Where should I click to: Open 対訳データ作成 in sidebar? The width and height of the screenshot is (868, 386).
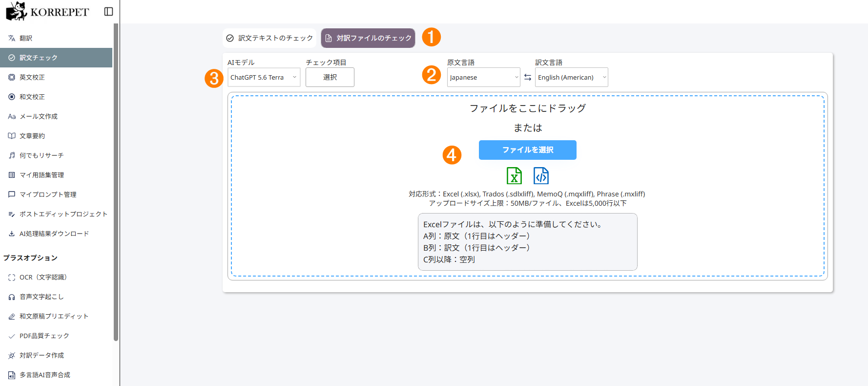(56, 355)
